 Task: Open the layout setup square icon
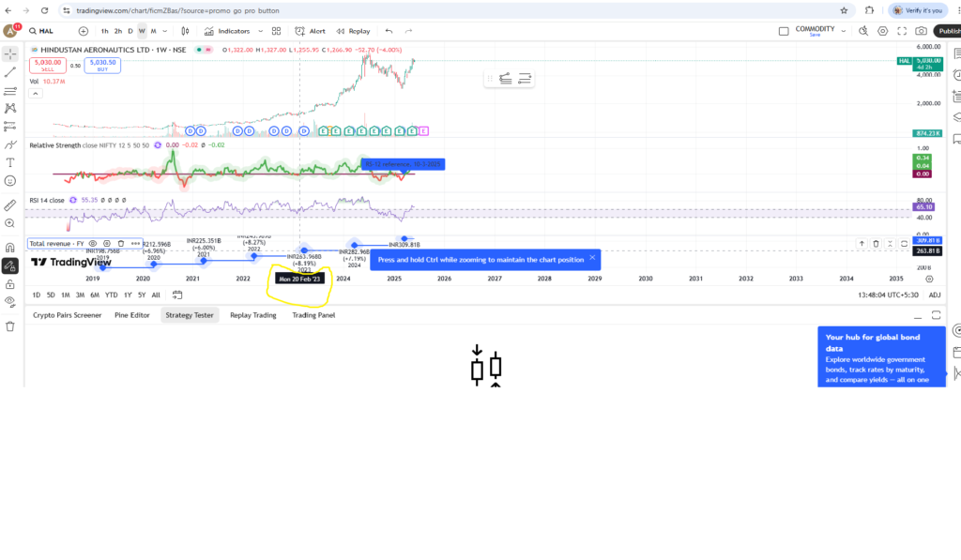coord(784,31)
